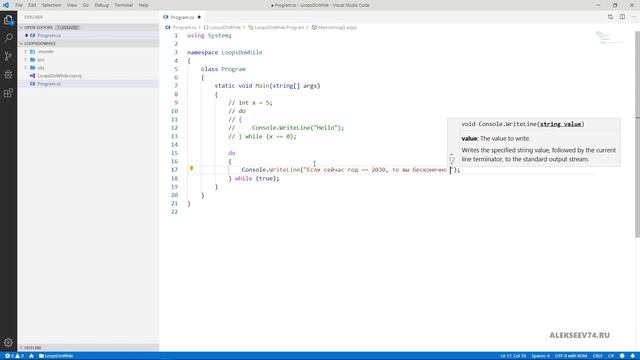
Task: Click CRLF end-of-line selector
Action: [x=598, y=356]
